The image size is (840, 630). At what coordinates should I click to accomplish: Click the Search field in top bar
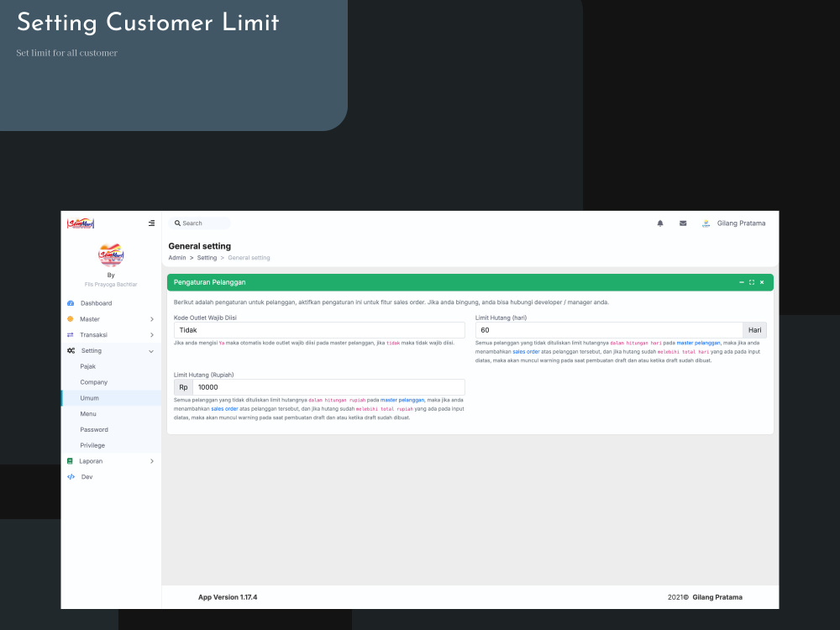(200, 223)
